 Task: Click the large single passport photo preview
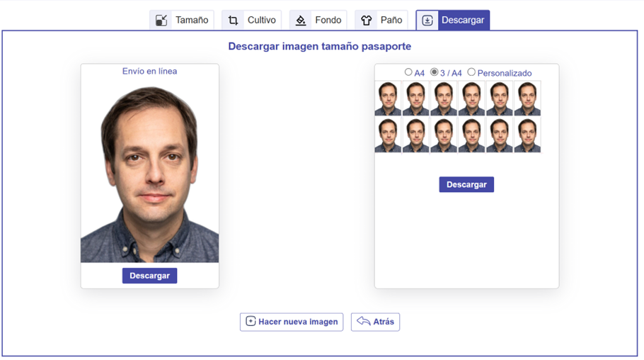[x=149, y=173]
